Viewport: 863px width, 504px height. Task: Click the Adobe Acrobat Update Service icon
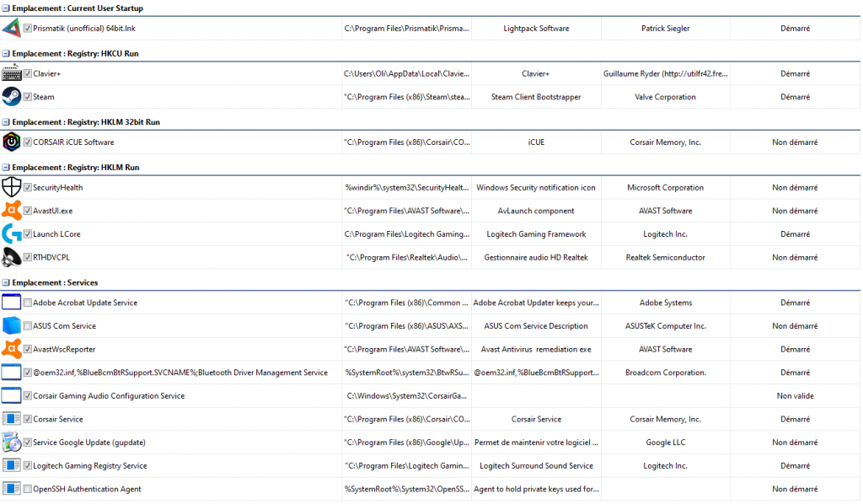(x=11, y=302)
